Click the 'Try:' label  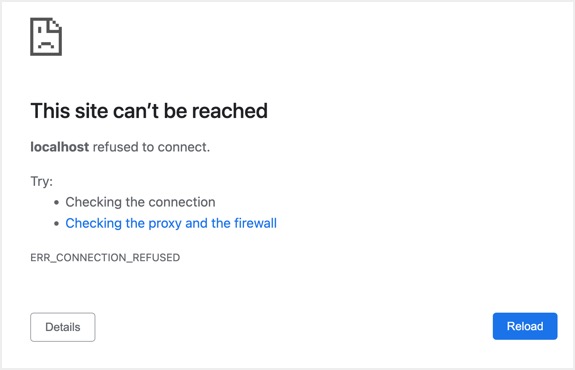point(42,182)
